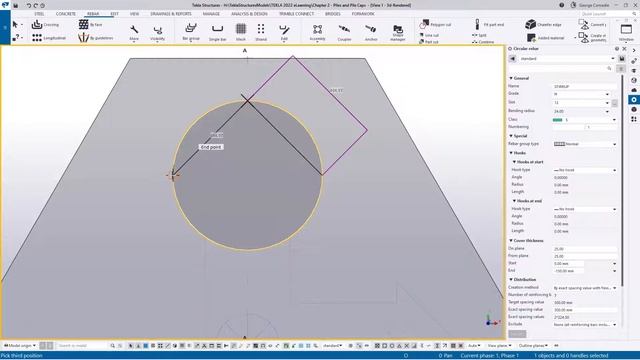Switch to the CONCRETE ribbon tab

pyautogui.click(x=65, y=14)
